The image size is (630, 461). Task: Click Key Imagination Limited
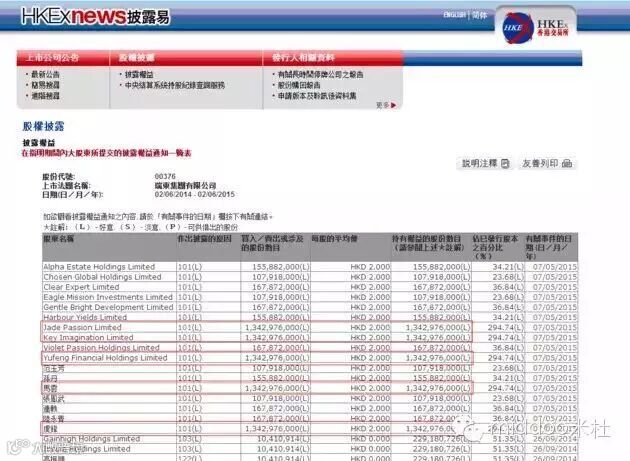[x=88, y=338]
